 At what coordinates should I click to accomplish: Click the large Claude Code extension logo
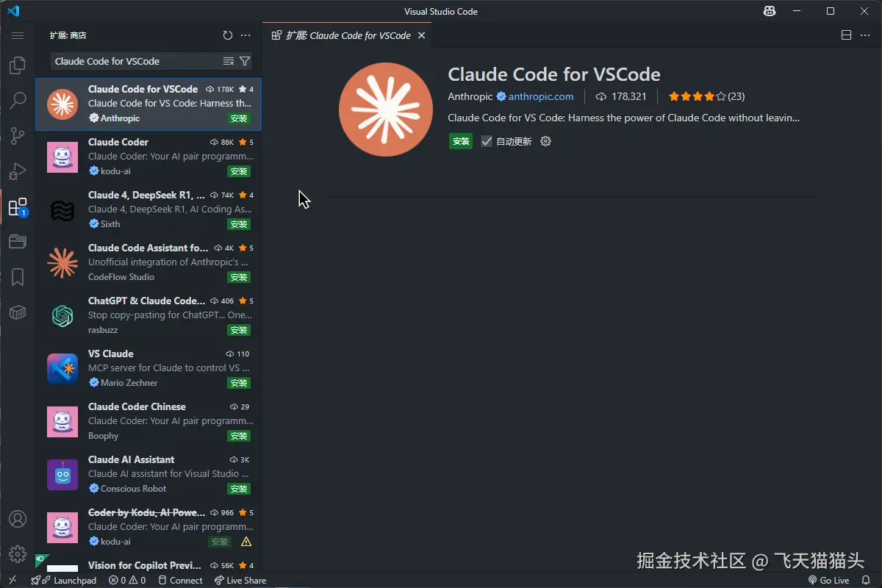click(386, 110)
